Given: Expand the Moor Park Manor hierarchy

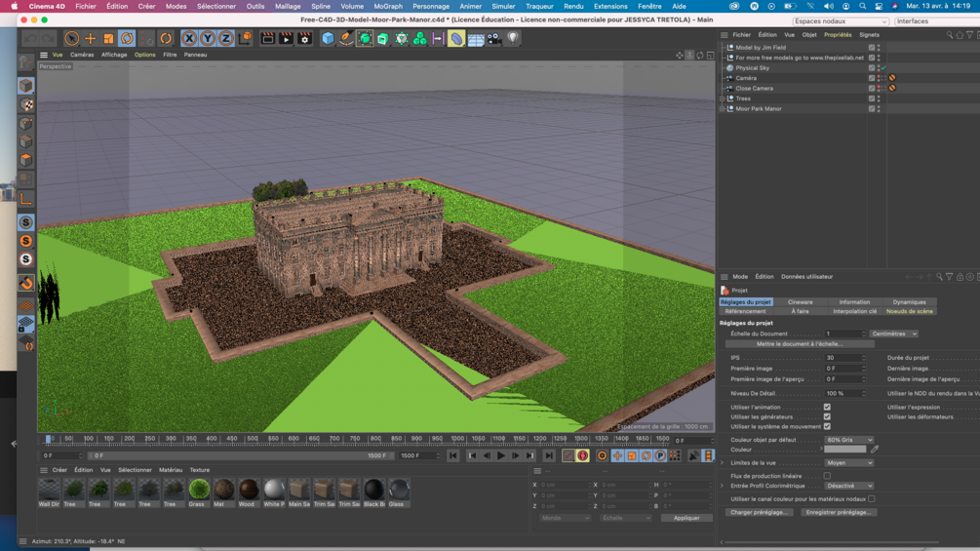Looking at the screenshot, I should click(x=723, y=108).
